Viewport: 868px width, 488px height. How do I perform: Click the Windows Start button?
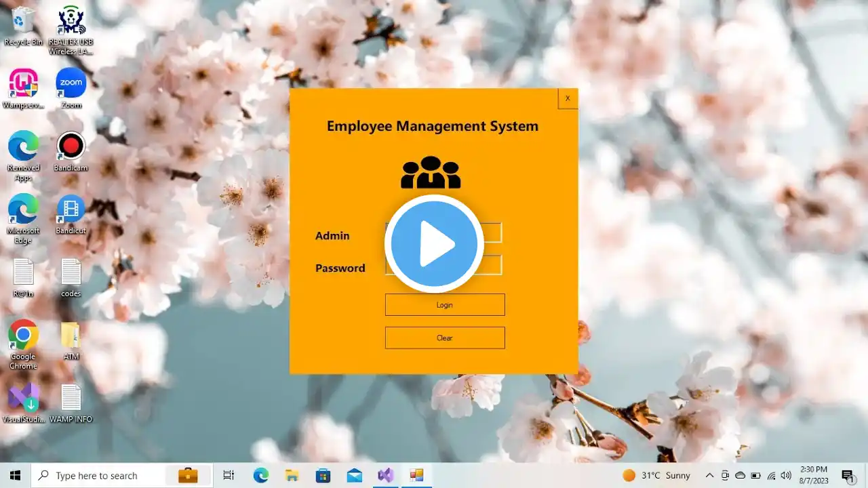(15, 475)
